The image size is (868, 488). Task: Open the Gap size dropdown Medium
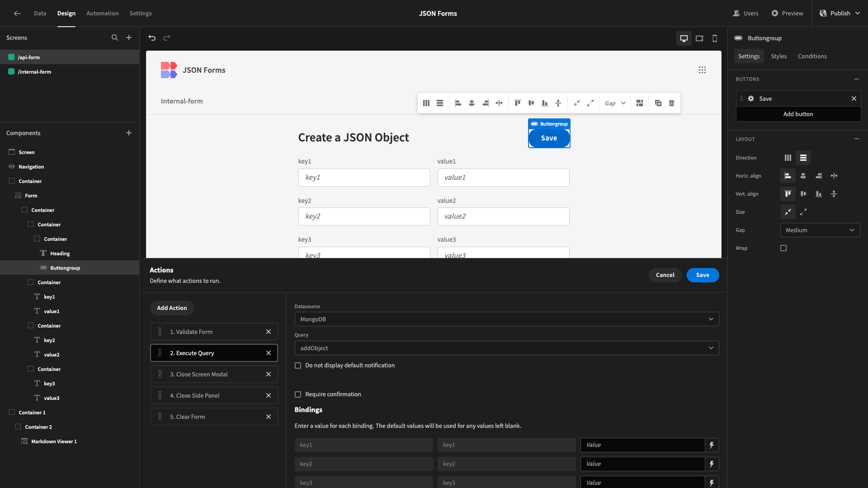pyautogui.click(x=821, y=230)
